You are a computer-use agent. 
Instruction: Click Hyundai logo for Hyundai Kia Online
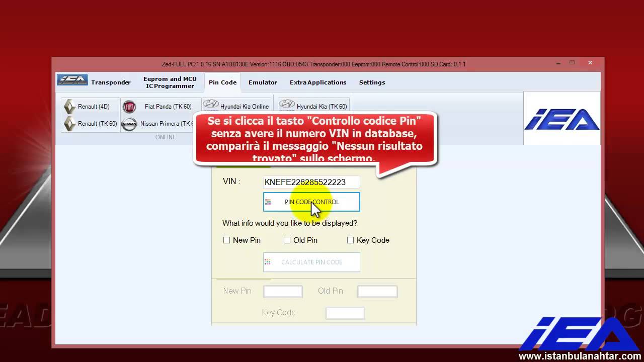211,105
